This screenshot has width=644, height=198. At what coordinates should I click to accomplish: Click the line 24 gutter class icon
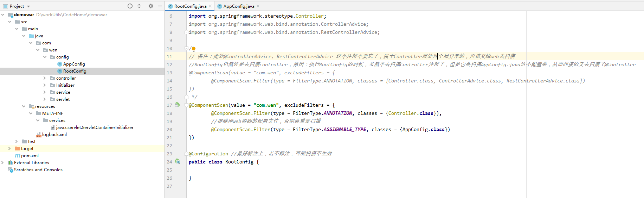tap(177, 161)
